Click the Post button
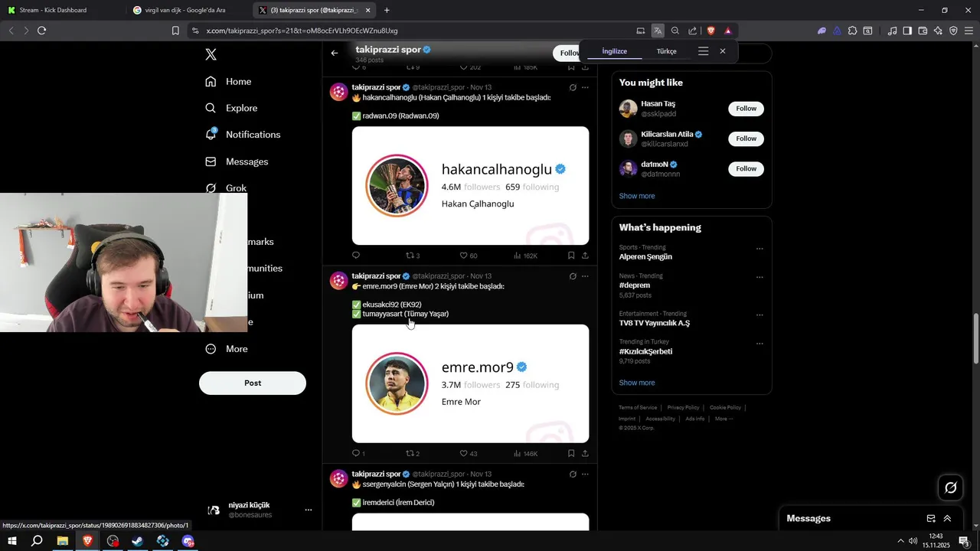This screenshot has height=551, width=980. click(x=253, y=383)
